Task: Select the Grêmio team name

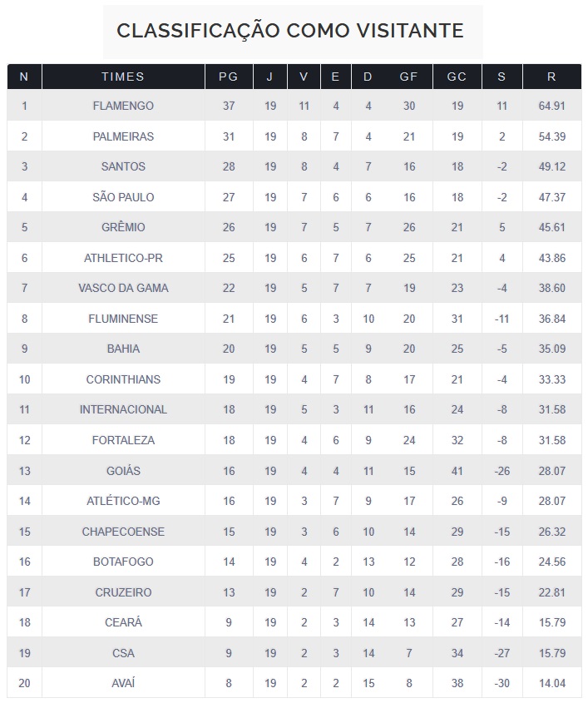Action: click(x=123, y=227)
